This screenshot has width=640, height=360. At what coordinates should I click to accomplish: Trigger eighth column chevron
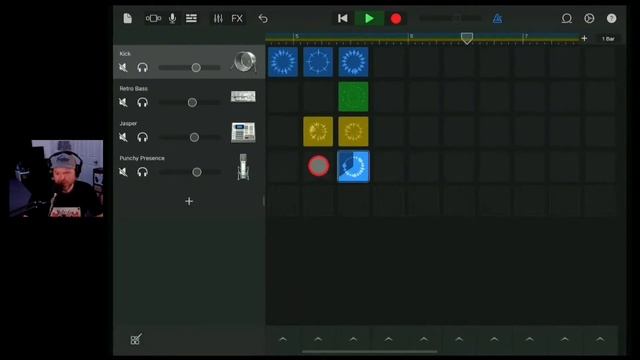[529, 339]
